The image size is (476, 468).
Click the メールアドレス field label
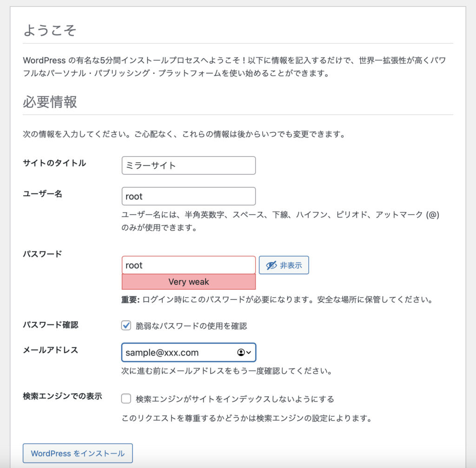pos(50,350)
